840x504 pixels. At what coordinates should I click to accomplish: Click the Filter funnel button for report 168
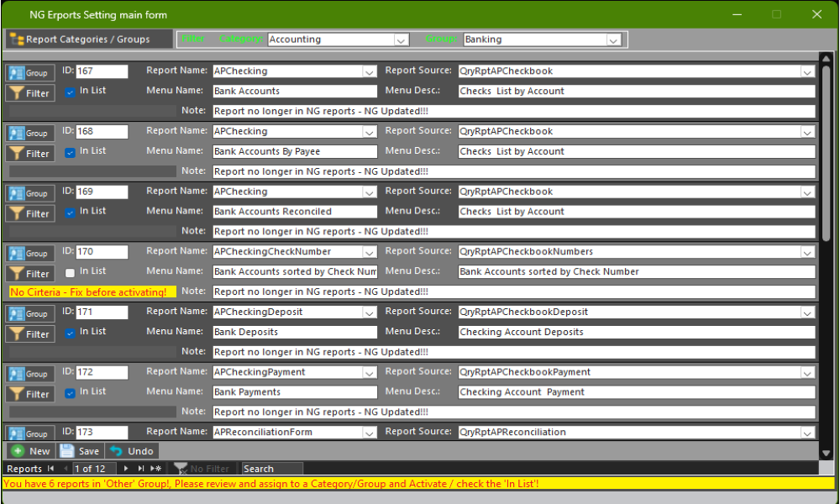(x=30, y=154)
